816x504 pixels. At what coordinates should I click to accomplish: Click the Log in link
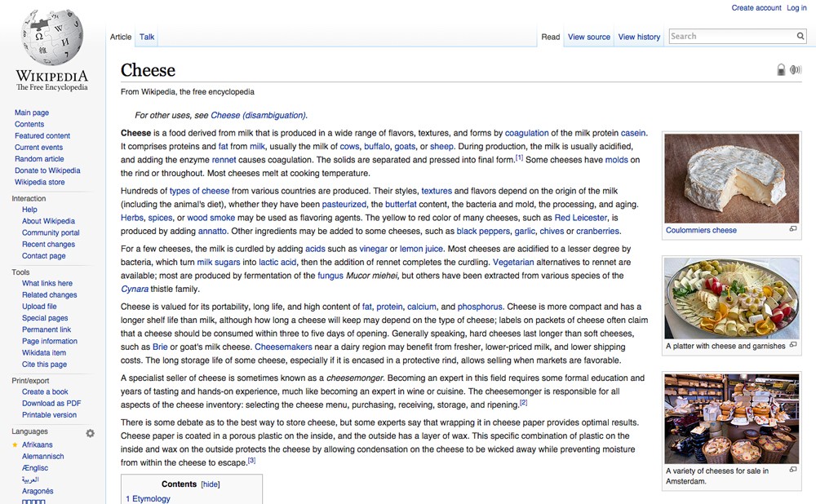click(x=796, y=8)
